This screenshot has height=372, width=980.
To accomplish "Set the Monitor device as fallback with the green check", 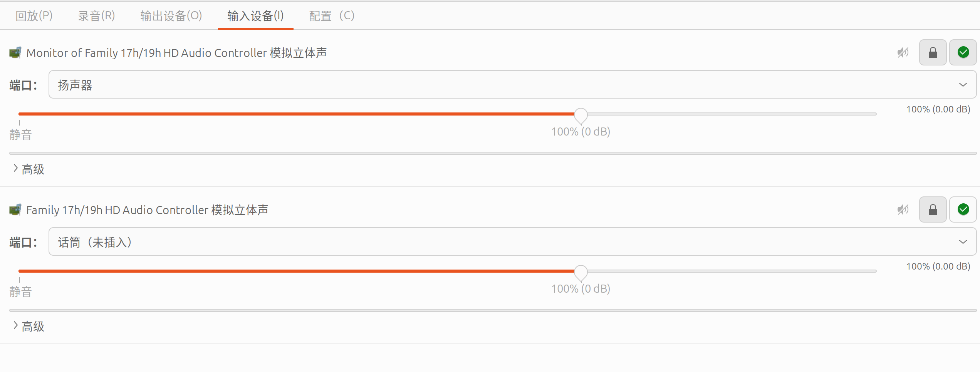I will (x=963, y=52).
